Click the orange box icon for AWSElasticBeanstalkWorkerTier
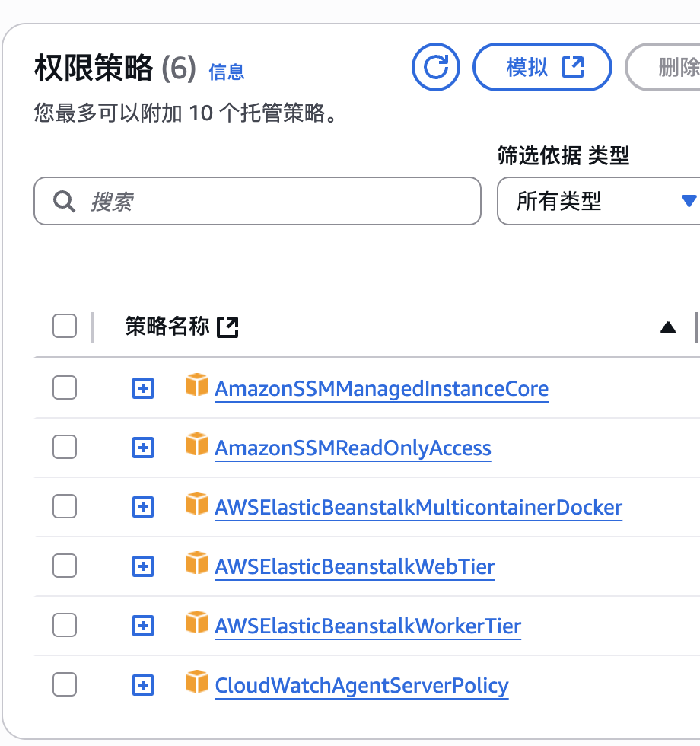700x746 pixels. coord(197,623)
